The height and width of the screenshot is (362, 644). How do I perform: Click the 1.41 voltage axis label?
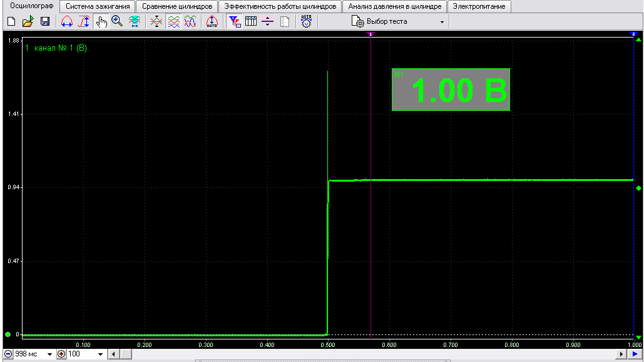13,114
